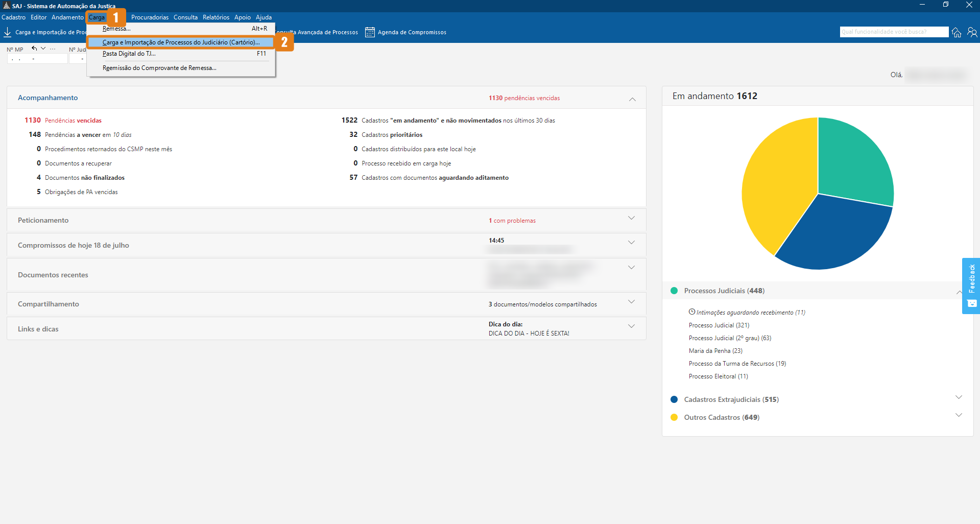980x524 pixels.
Task: Open Cadastros prioritários link
Action: (386, 135)
